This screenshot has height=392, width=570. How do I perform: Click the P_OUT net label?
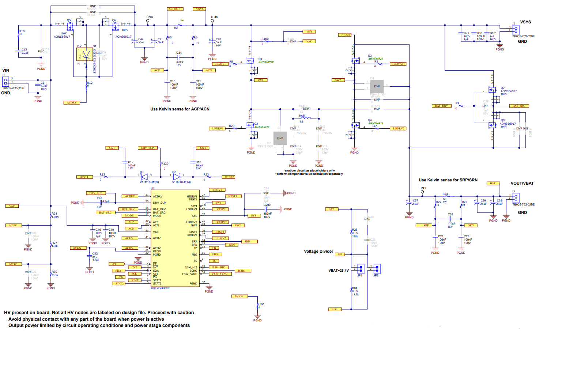(x=345, y=35)
